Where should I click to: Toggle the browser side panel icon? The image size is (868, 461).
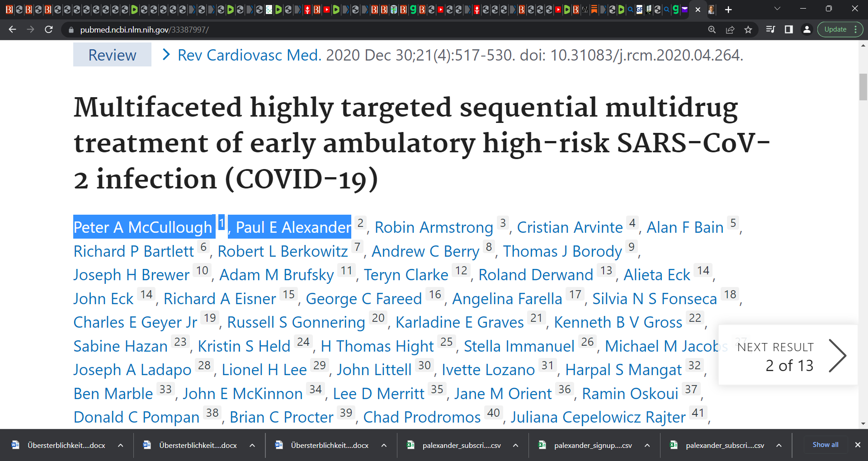789,29
